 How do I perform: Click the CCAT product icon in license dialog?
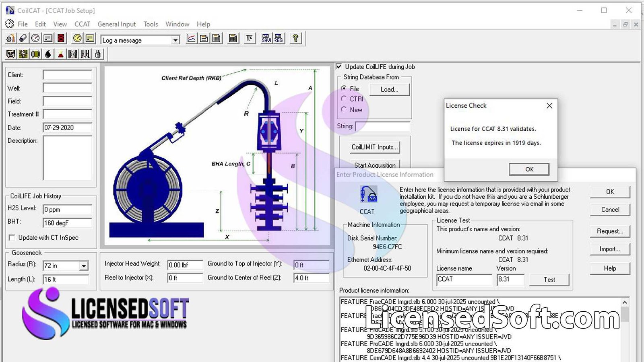coord(368,194)
